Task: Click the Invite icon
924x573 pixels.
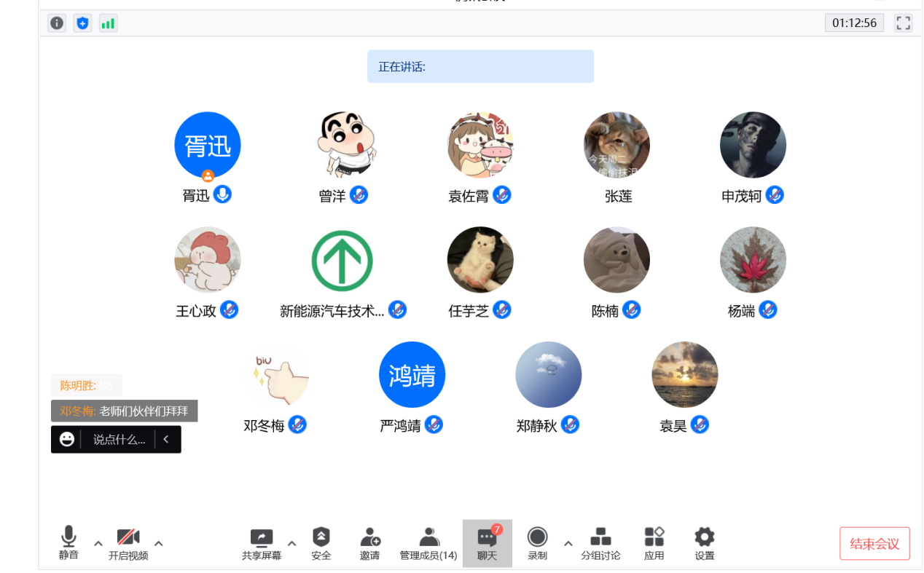Action: pos(369,543)
